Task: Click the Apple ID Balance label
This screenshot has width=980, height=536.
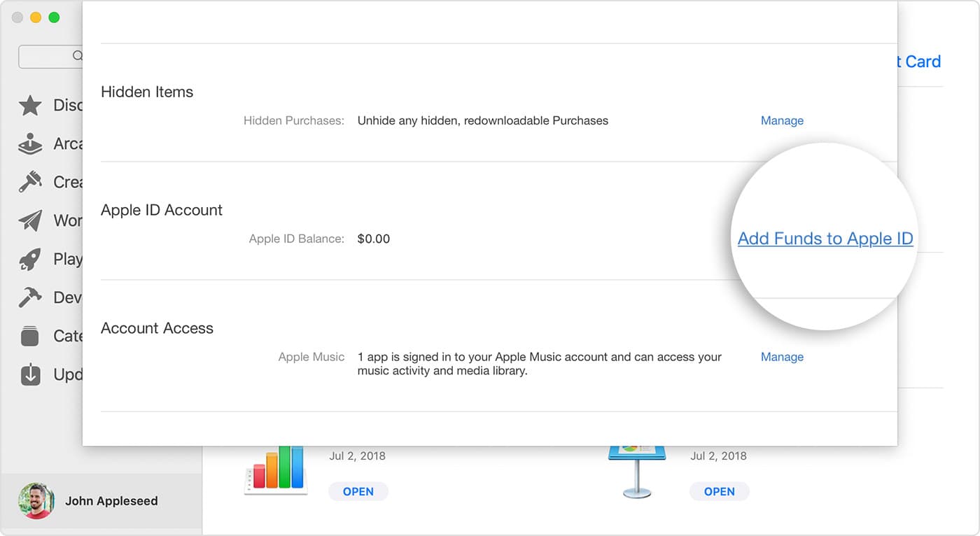Action: [x=297, y=239]
